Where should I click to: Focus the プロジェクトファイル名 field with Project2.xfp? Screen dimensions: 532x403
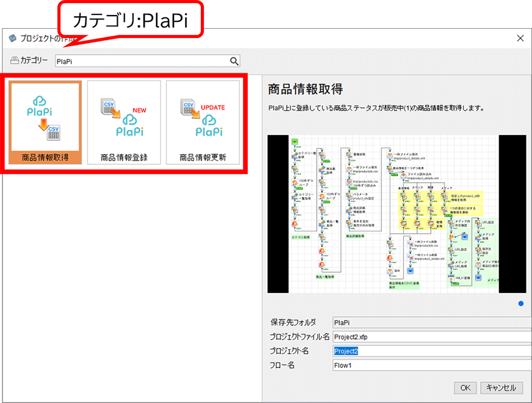click(432, 337)
